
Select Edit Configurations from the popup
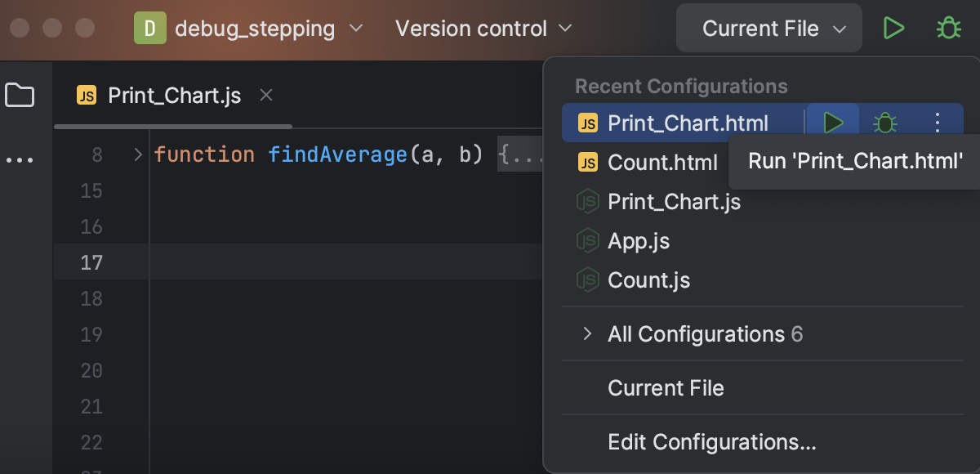pos(712,442)
